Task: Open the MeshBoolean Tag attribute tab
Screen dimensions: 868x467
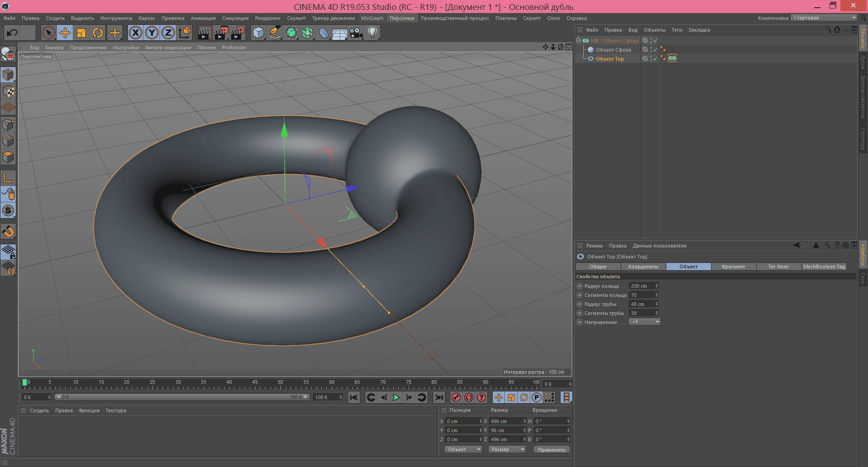Action: 824,267
